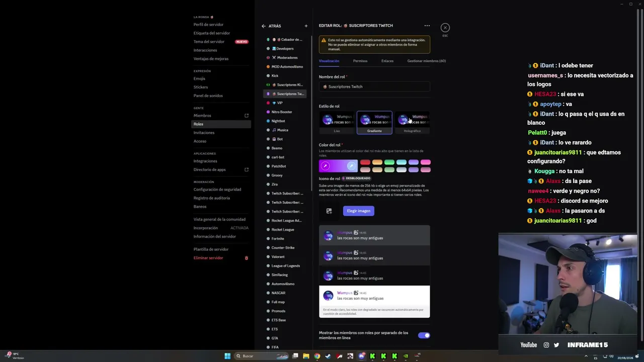Switch to Discord in taskbar
The image size is (644, 362).
[361, 356]
